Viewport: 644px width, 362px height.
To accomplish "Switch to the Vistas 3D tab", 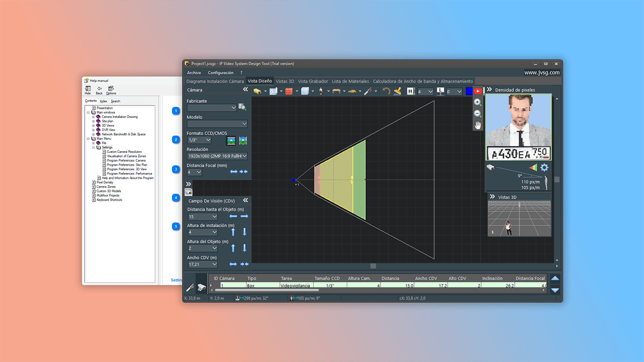I will (285, 81).
